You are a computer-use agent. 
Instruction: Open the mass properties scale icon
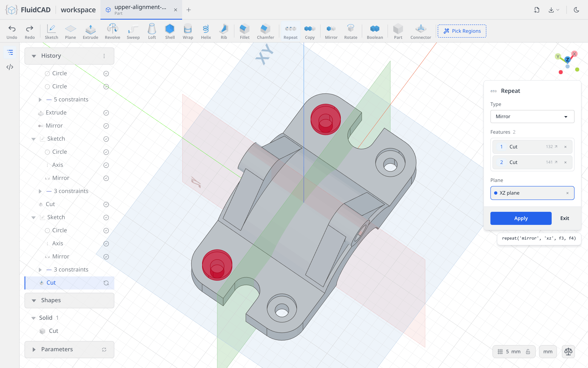pyautogui.click(x=568, y=351)
